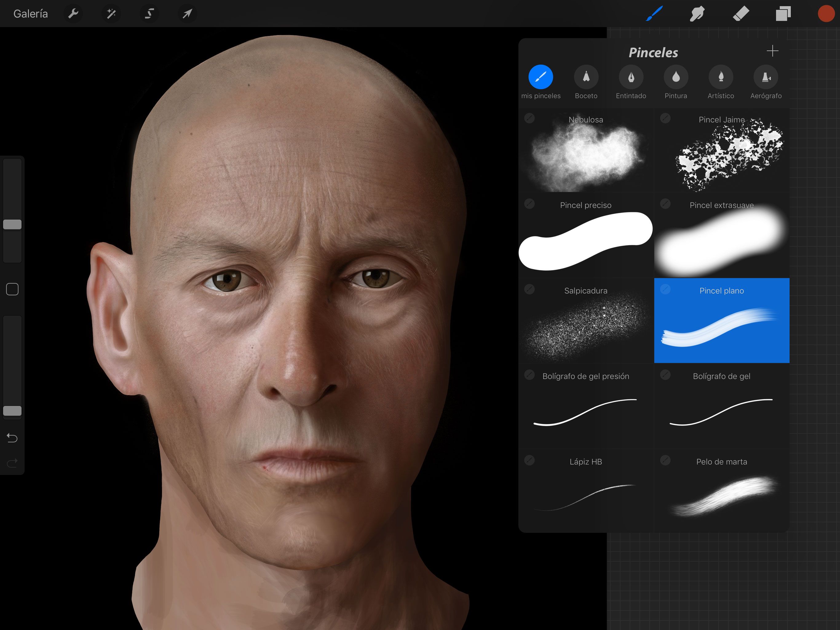Click the brush size slider handle

click(x=12, y=224)
